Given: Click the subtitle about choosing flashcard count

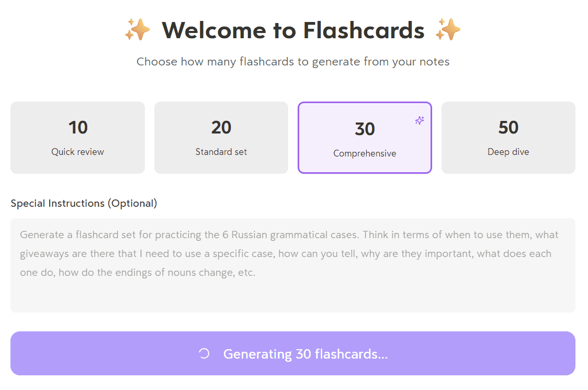Looking at the screenshot, I should click(293, 61).
